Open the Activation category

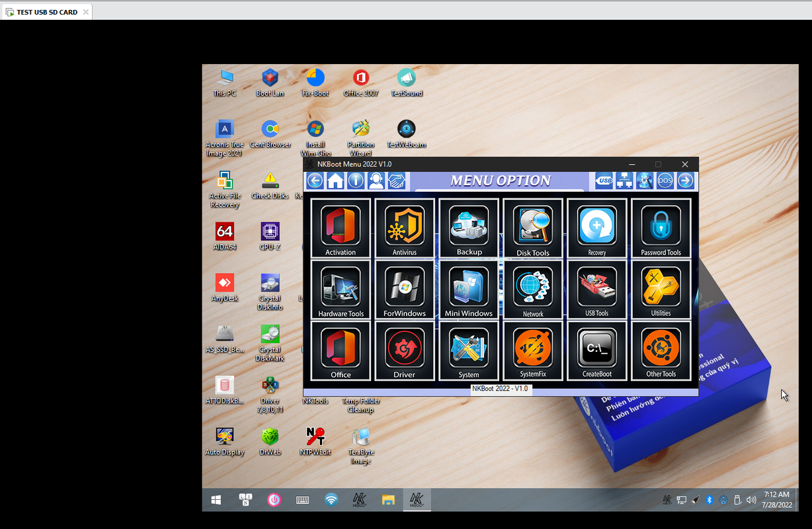(341, 228)
